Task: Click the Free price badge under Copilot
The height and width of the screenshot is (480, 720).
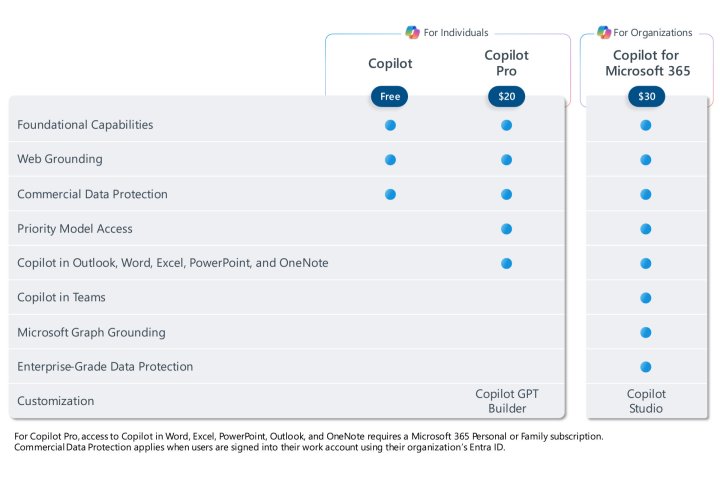Action: click(390, 97)
